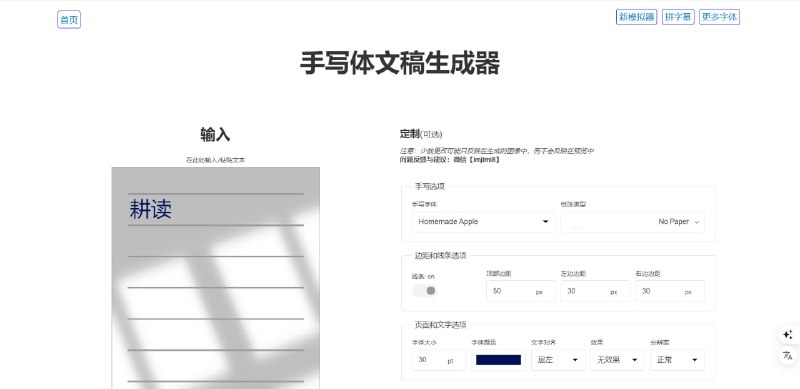
Task: Click the 正常 resolution dropdown arrow
Action: tap(694, 360)
